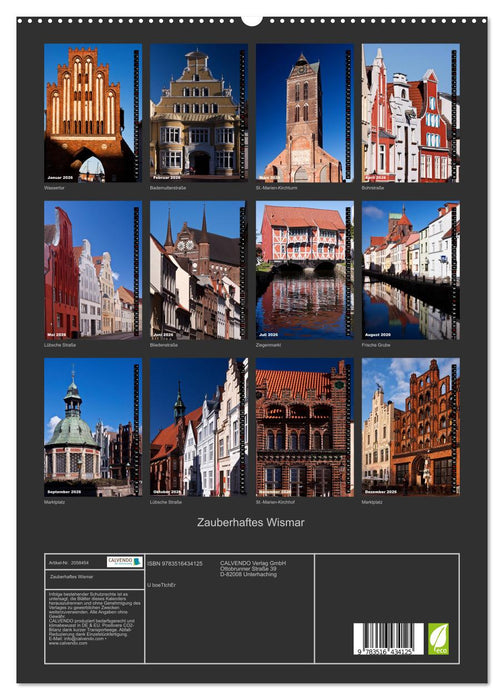Click the 'Bohrstraße' caption
Image resolution: width=504 pixels, height=700 pixels.
pyautogui.click(x=372, y=188)
